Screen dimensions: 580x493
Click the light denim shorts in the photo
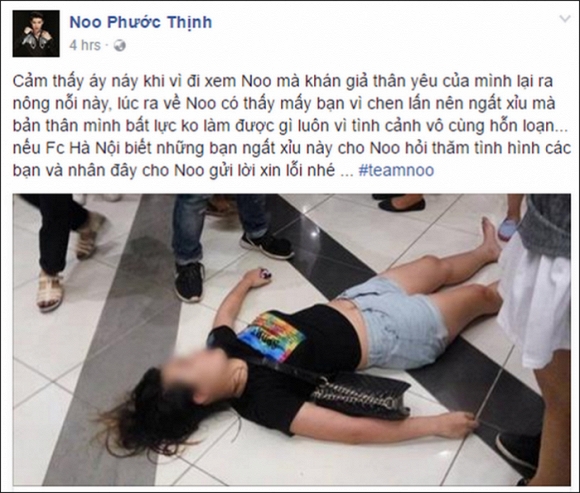coord(396,324)
